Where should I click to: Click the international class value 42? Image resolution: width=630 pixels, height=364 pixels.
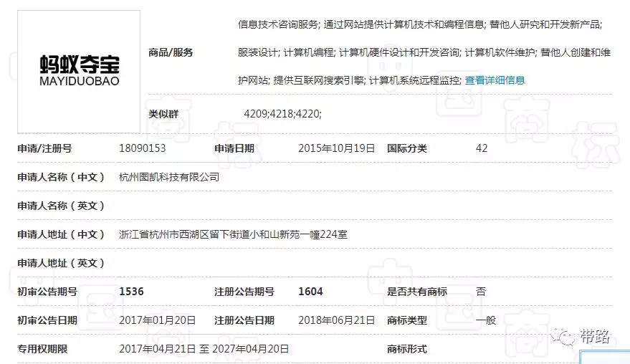[x=482, y=148]
